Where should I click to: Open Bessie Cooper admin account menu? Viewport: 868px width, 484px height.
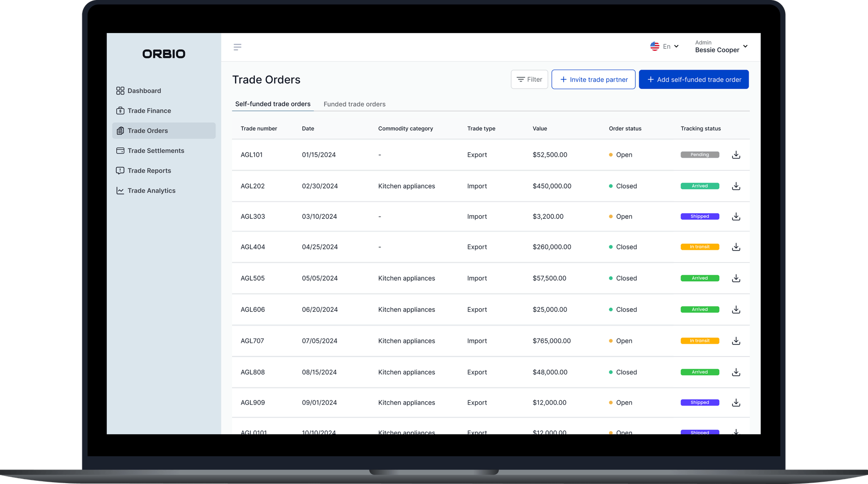coord(721,47)
